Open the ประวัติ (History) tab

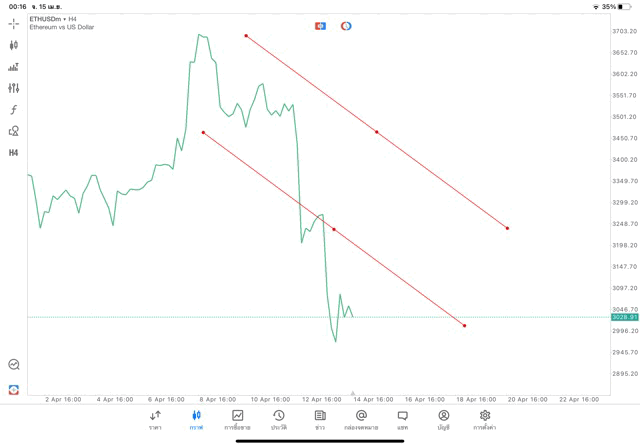279,419
